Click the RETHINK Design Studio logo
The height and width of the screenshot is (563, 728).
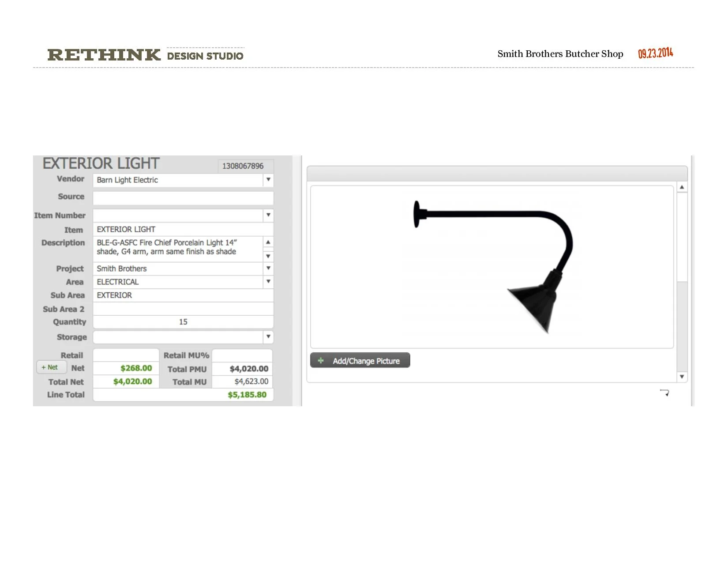tap(146, 55)
